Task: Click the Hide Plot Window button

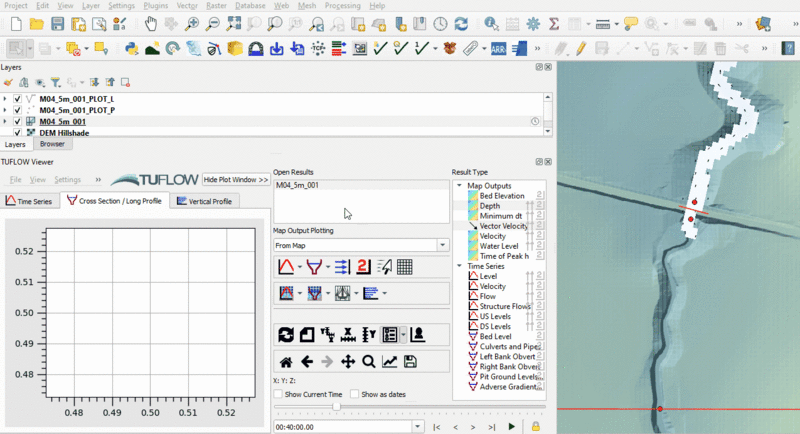Action: [x=235, y=180]
